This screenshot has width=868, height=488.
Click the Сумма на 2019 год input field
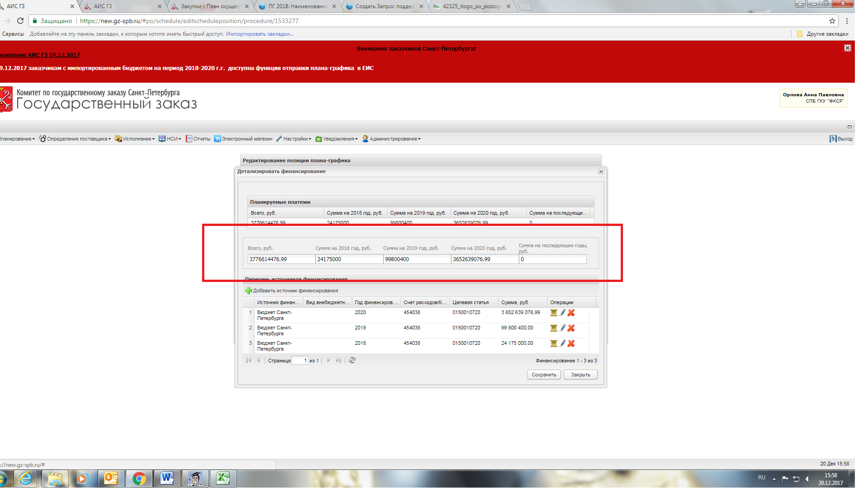click(x=416, y=259)
